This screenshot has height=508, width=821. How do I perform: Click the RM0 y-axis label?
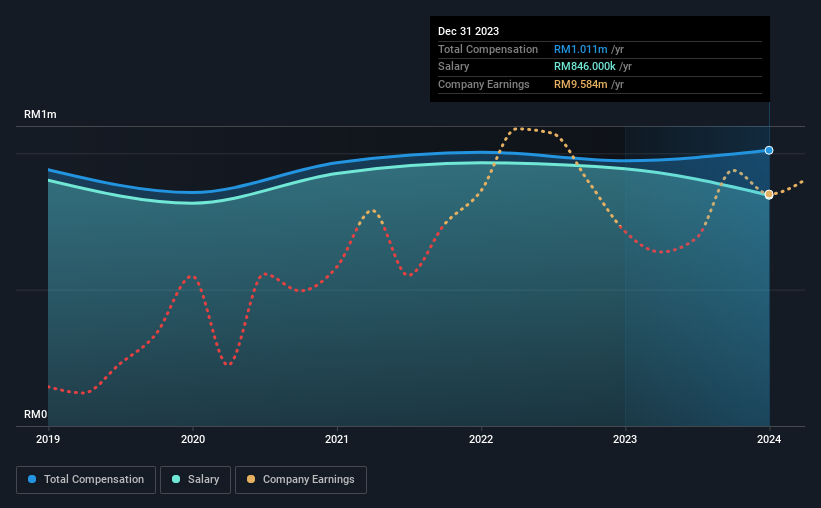[36, 414]
